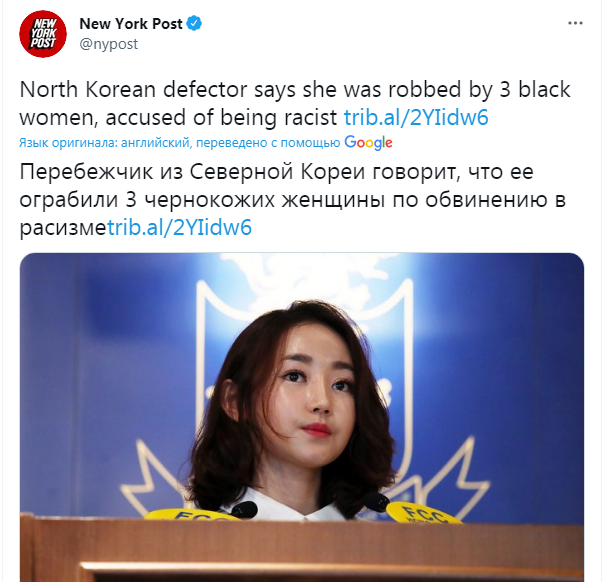This screenshot has width=603, height=582.
Task: Click the word расизме in the translation
Action: [63, 228]
